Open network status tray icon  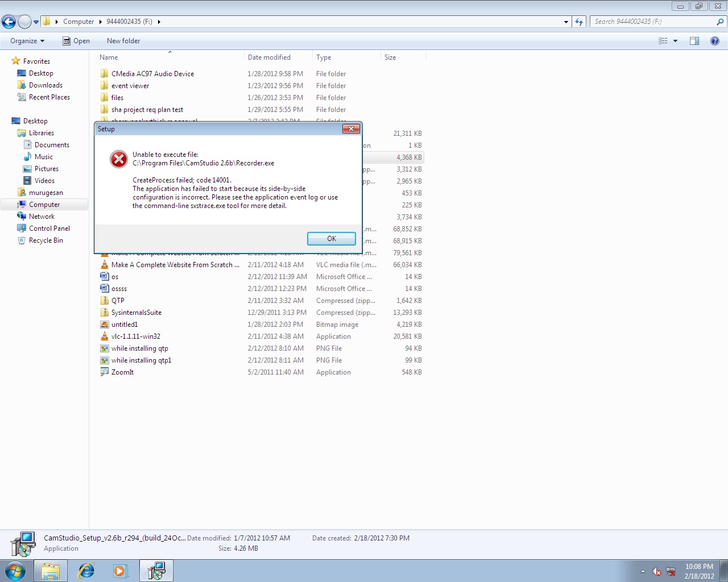pos(671,571)
